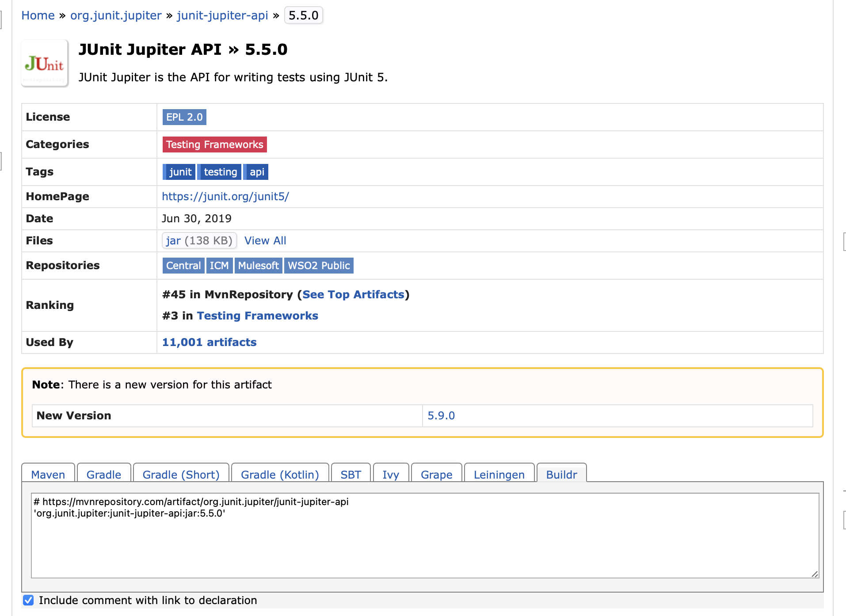This screenshot has height=616, width=846.
Task: Open org.junit.jupiter breadcrumb link
Action: (116, 15)
